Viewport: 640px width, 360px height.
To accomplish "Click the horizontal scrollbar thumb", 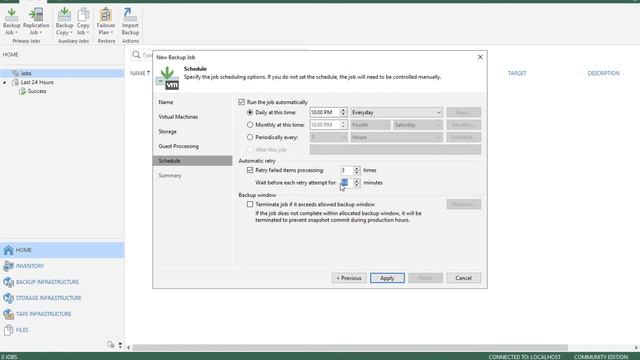I will (x=350, y=348).
